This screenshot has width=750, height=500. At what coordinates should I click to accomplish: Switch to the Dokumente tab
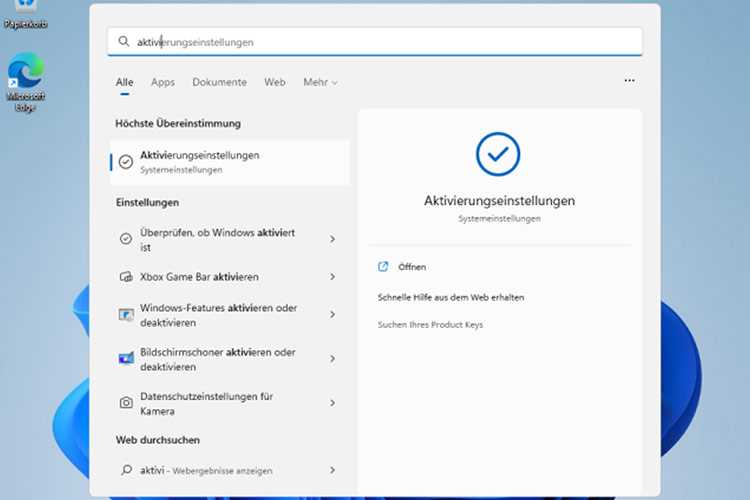pos(220,82)
